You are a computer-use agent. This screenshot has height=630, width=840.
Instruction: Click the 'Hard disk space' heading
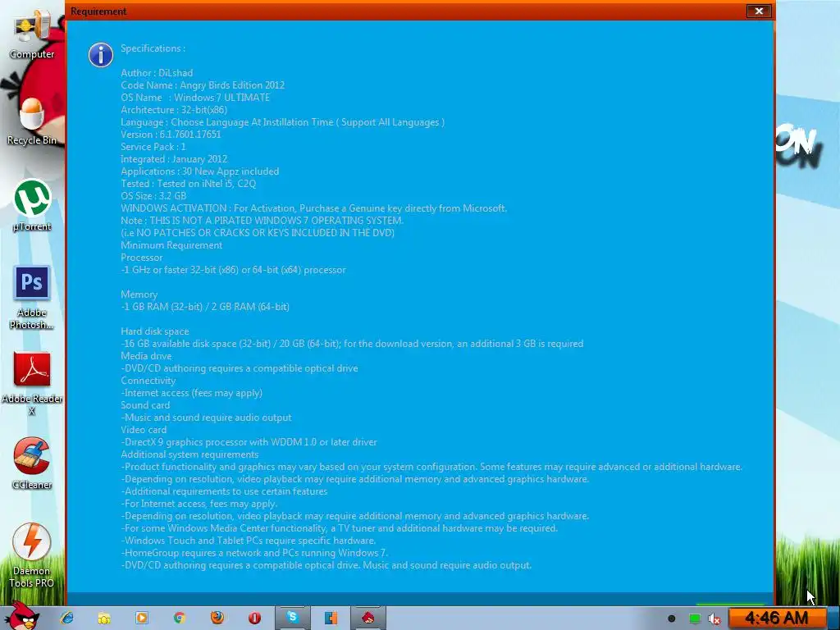tap(155, 331)
